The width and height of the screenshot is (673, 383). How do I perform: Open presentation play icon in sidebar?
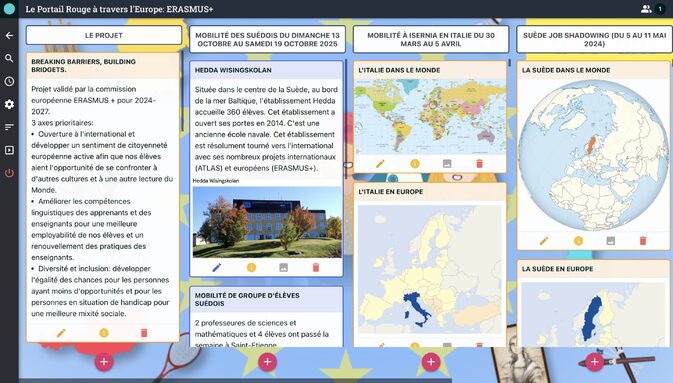point(9,150)
